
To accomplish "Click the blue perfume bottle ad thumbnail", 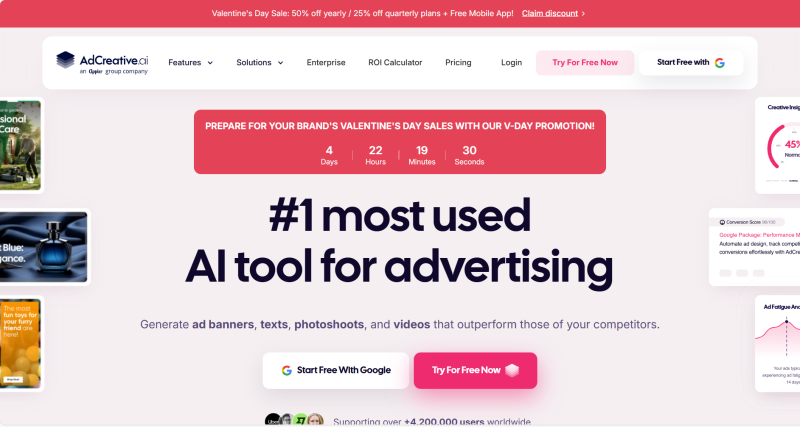I will coord(44,247).
